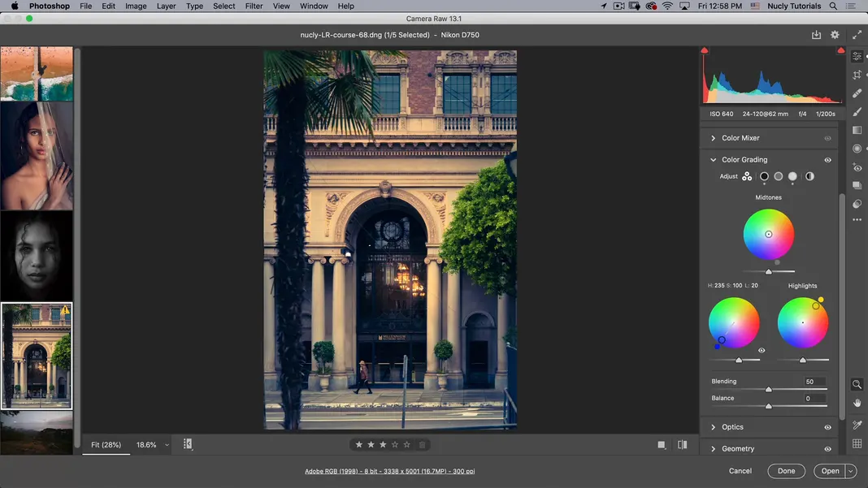Collapse the Color Grading panel
The image size is (868, 488).
tap(713, 160)
